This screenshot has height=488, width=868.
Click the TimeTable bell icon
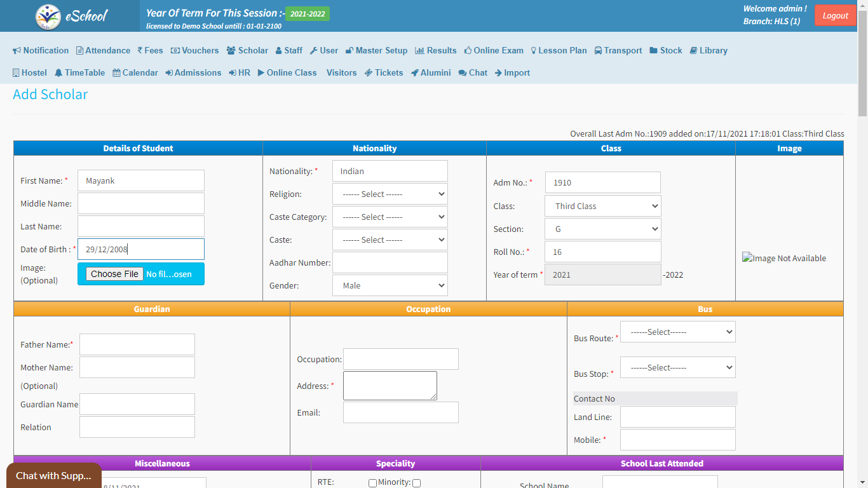tap(58, 73)
